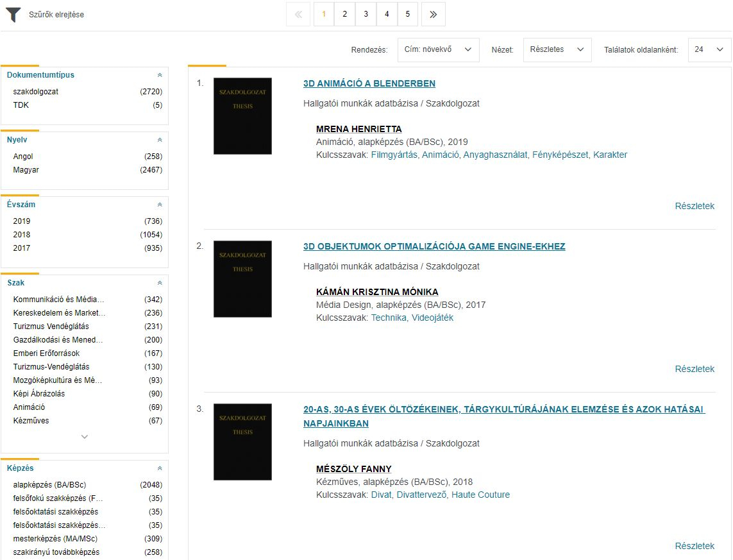The image size is (733, 560).
Task: Jump to last page double arrow
Action: click(434, 14)
